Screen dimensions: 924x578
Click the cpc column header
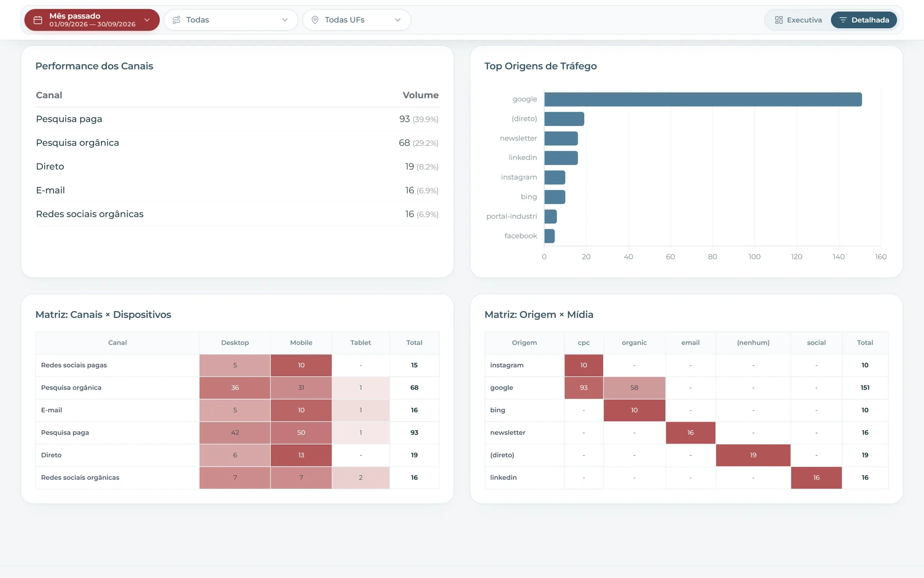coord(584,343)
